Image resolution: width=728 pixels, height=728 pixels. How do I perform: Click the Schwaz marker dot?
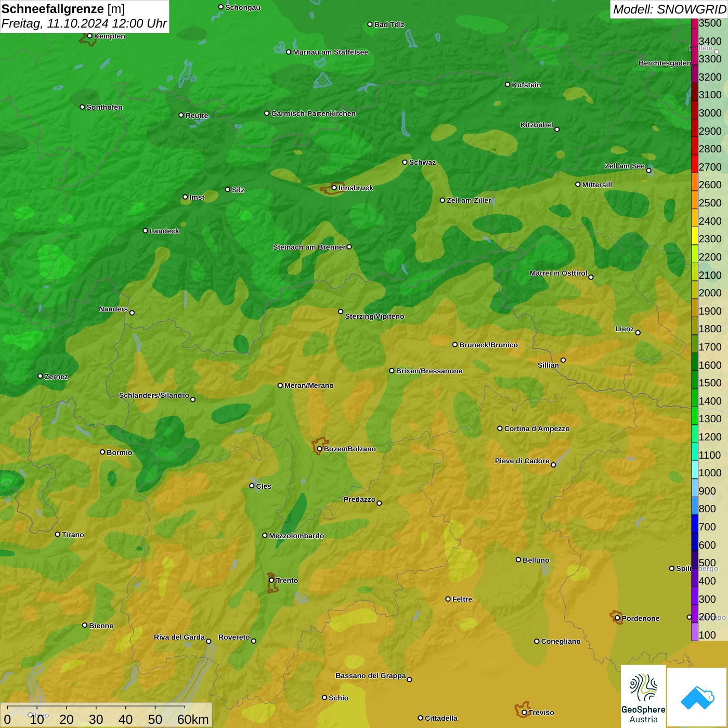(x=405, y=162)
